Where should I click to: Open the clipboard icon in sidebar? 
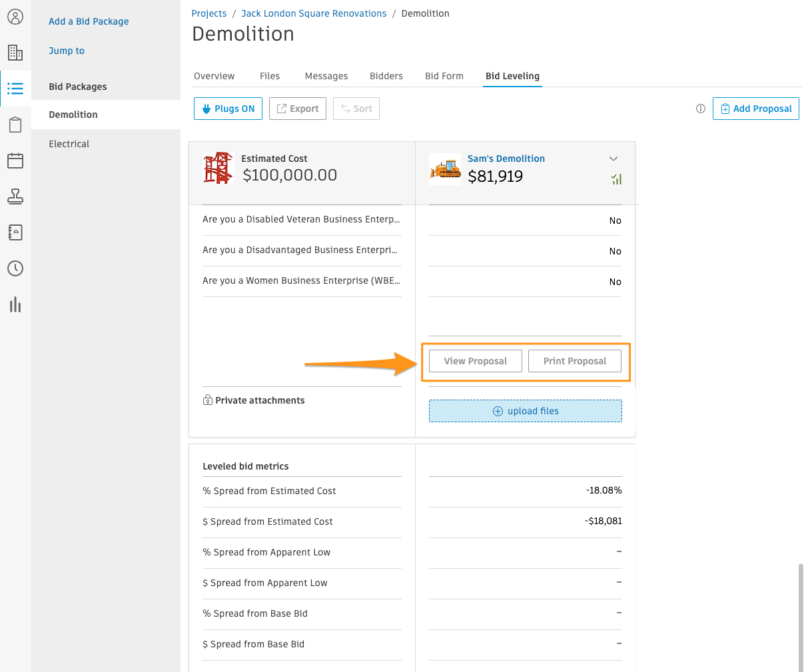pos(15,124)
